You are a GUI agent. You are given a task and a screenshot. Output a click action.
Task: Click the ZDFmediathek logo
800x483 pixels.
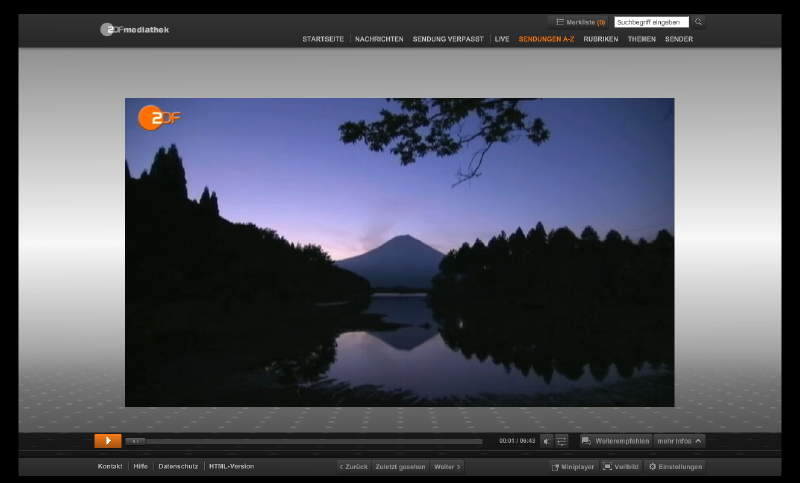(135, 30)
